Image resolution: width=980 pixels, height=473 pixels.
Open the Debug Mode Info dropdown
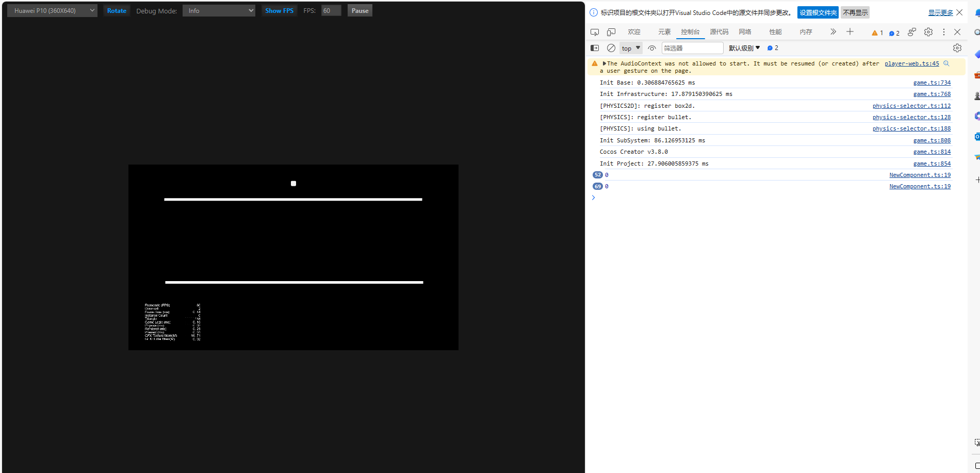(219, 10)
